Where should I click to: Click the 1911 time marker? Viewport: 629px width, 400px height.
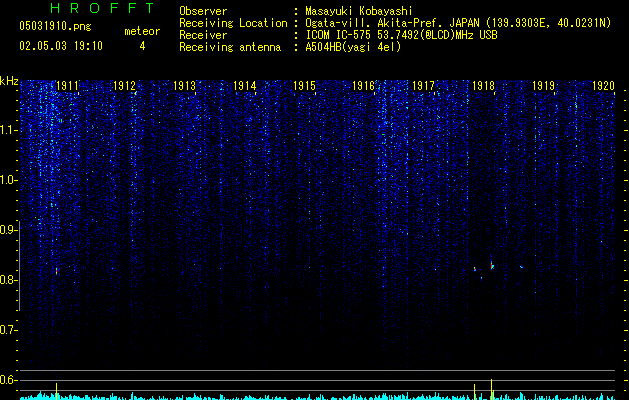67,86
